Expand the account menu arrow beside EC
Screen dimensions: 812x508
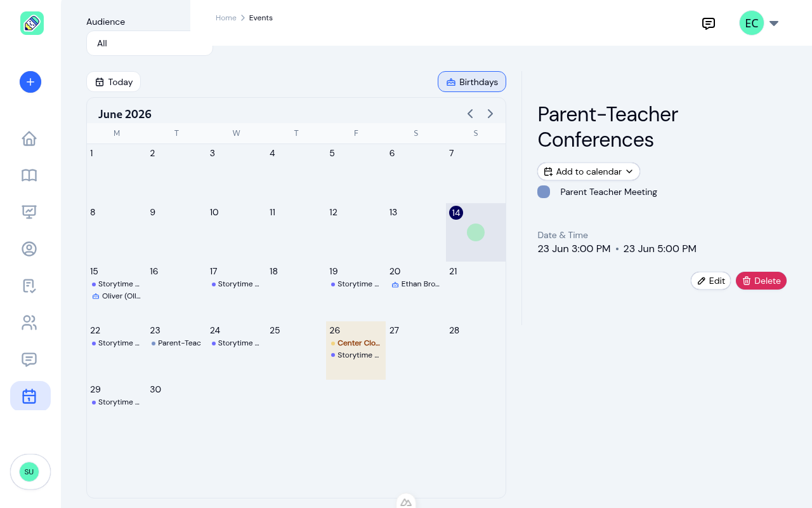pyautogui.click(x=774, y=23)
